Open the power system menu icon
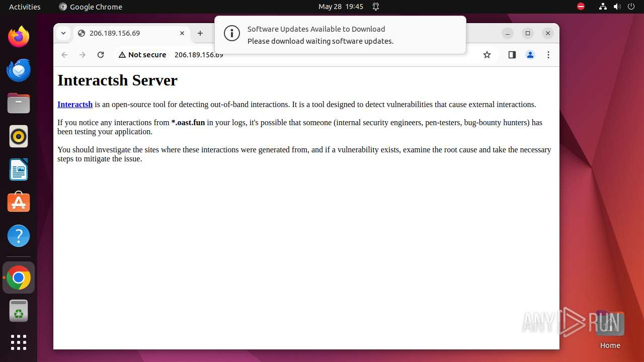This screenshot has height=362, width=644. 631,7
